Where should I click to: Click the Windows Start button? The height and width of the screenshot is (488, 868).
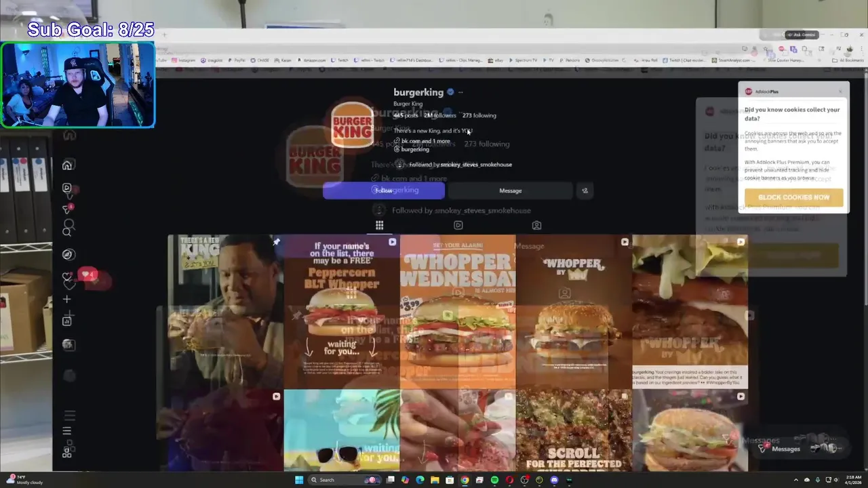299,480
